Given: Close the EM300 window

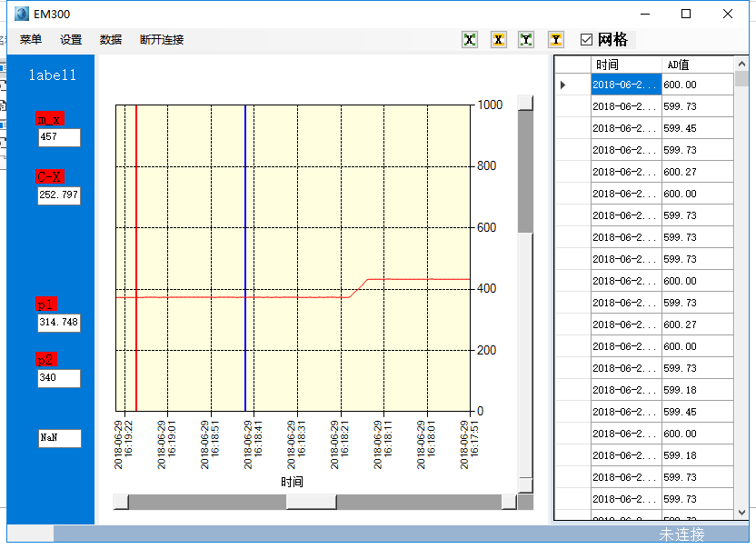Looking at the screenshot, I should point(728,14).
